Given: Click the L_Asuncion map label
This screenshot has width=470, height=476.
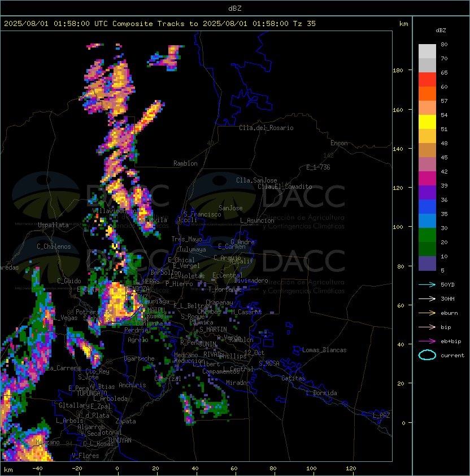Looking at the screenshot, I should (257, 220).
